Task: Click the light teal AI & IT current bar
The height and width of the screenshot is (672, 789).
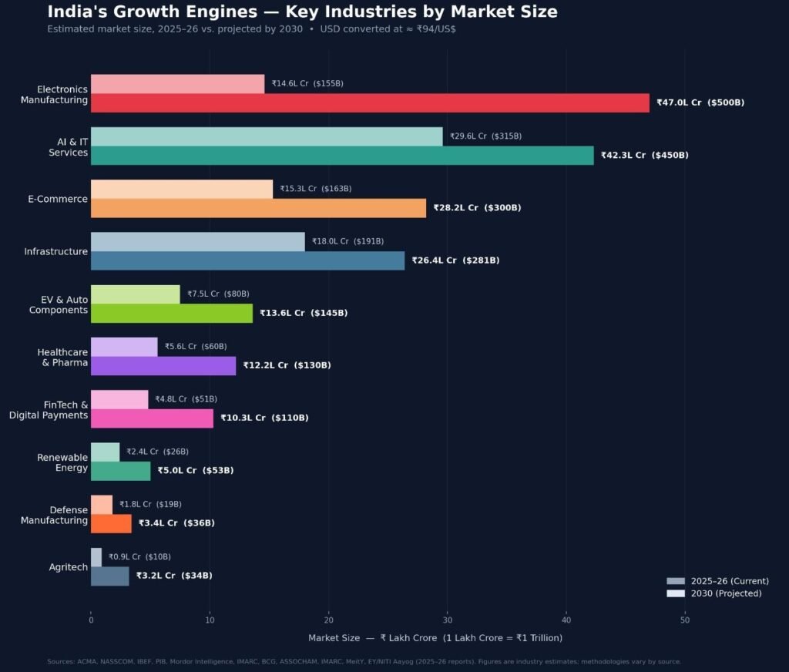Action: [267, 136]
